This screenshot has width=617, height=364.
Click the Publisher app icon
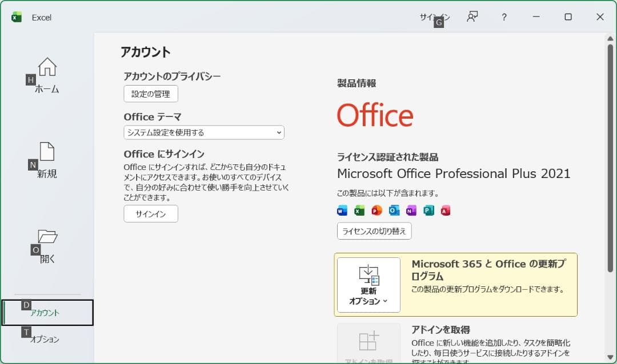click(428, 210)
